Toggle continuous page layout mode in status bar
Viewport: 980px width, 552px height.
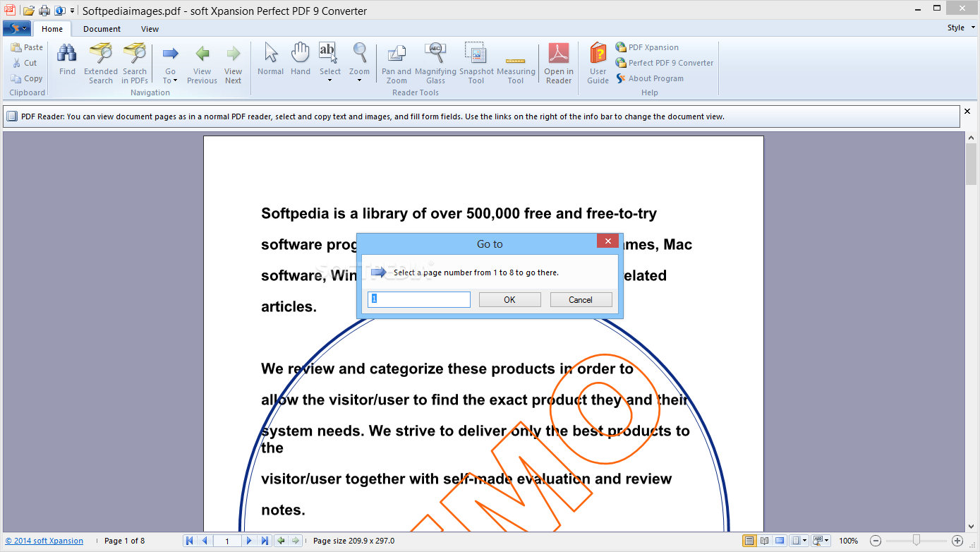[780, 541]
